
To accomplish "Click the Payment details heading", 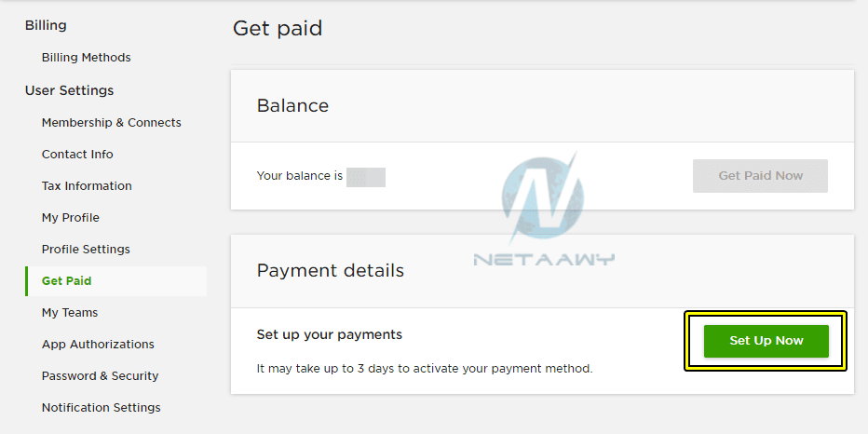I will [x=331, y=271].
